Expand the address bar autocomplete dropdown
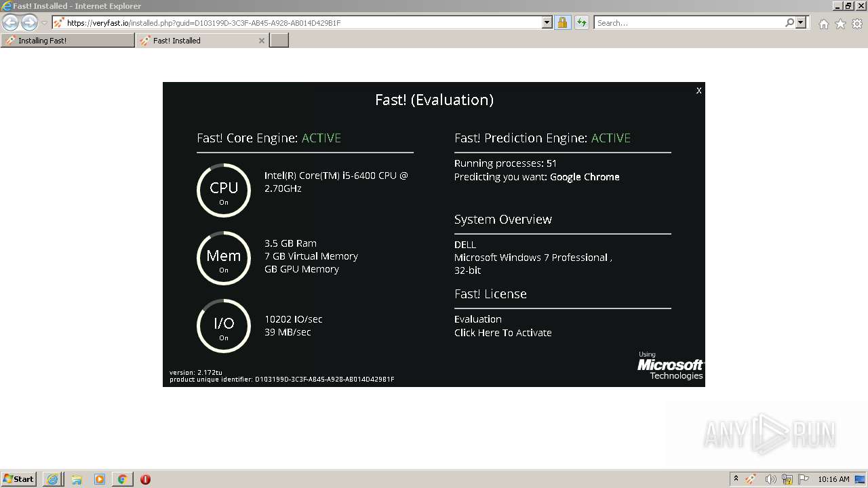Viewport: 868px width, 488px height. 547,22
